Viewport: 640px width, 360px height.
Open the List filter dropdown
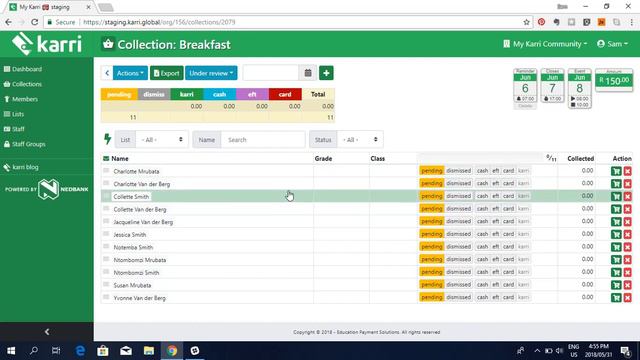tap(162, 140)
